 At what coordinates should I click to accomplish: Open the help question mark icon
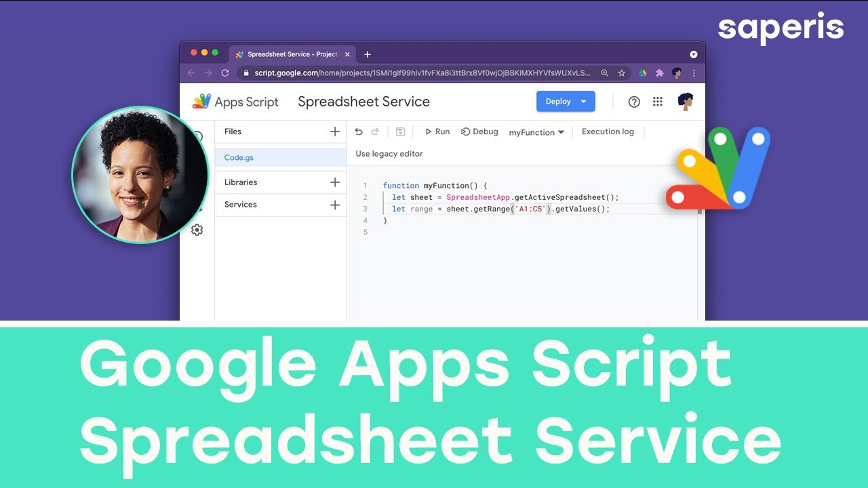(x=634, y=102)
